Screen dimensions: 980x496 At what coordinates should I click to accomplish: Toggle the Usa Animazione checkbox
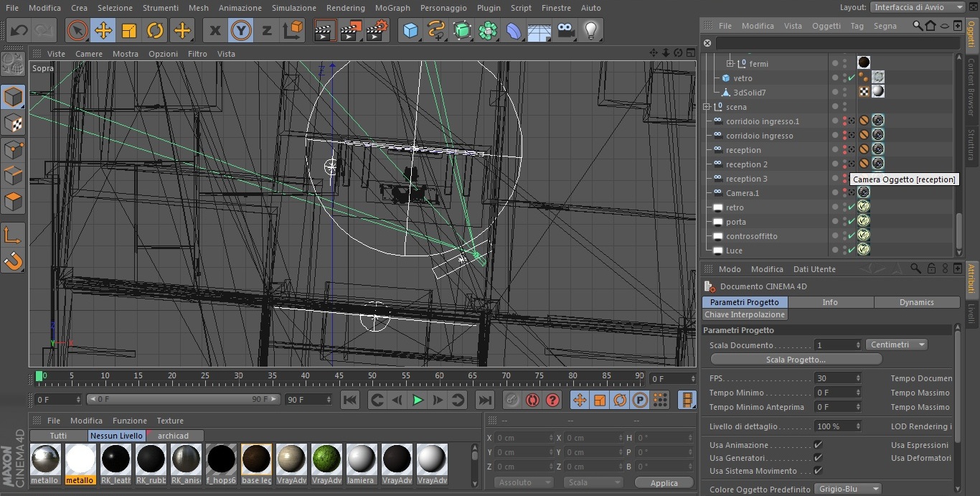[x=818, y=445]
